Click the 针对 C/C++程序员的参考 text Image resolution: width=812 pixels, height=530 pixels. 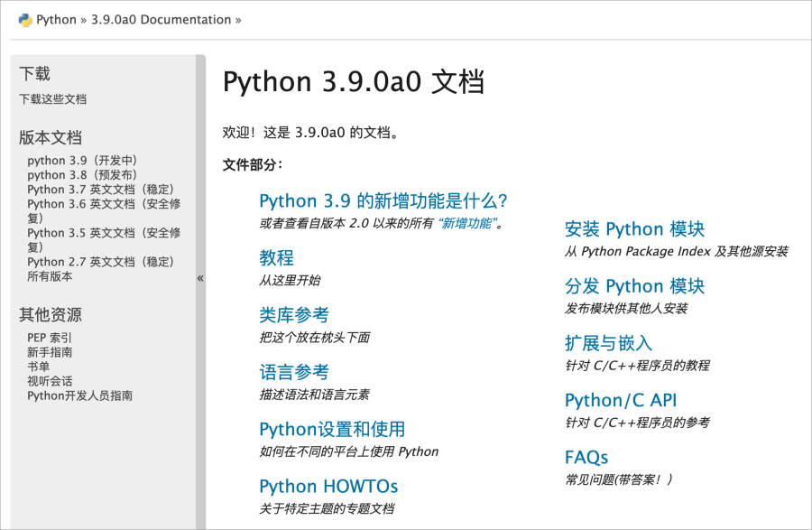coord(638,423)
